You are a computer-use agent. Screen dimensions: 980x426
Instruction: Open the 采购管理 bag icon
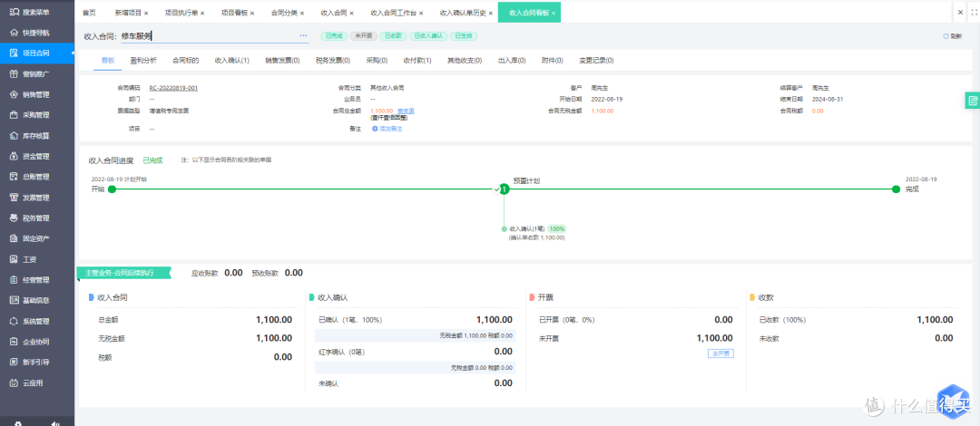tap(14, 115)
